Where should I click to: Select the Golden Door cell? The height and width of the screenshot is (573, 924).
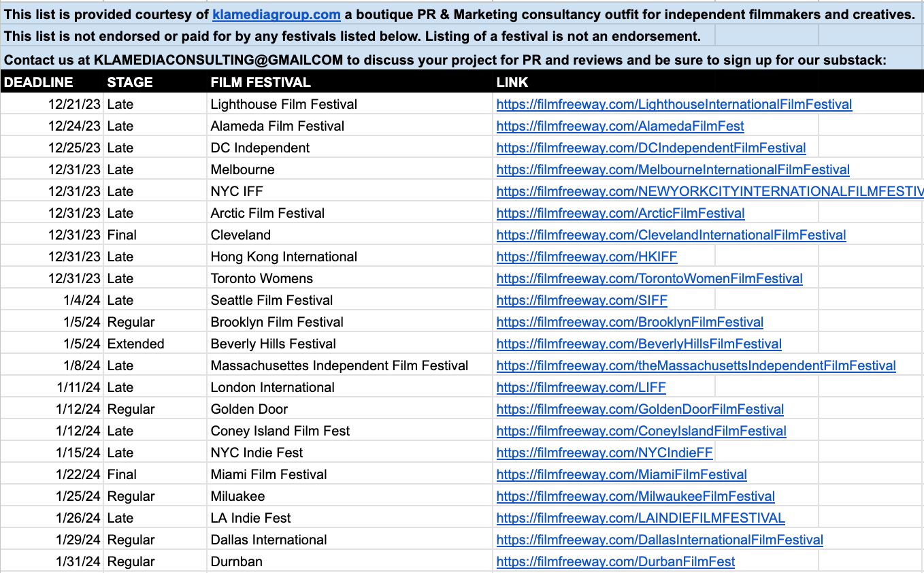[x=350, y=409]
